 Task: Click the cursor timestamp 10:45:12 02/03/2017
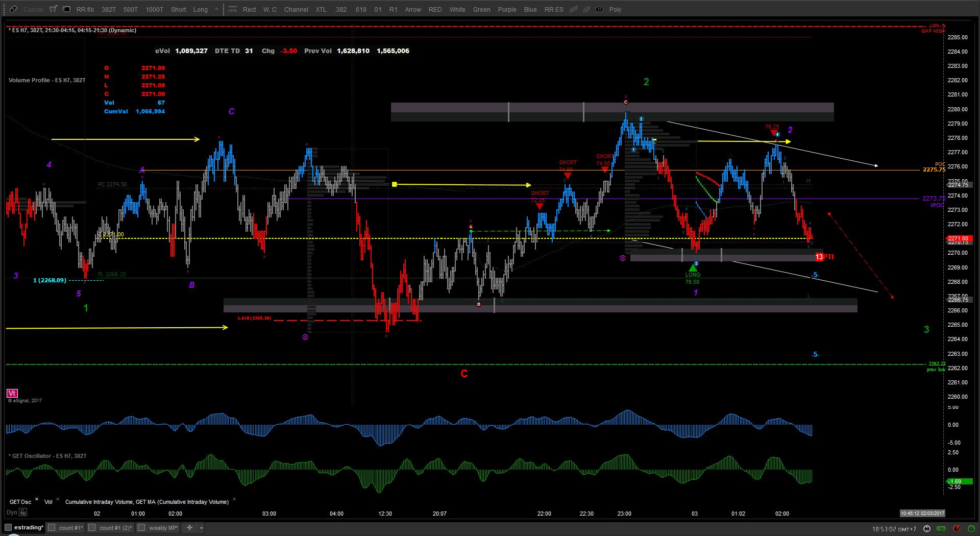(922, 513)
